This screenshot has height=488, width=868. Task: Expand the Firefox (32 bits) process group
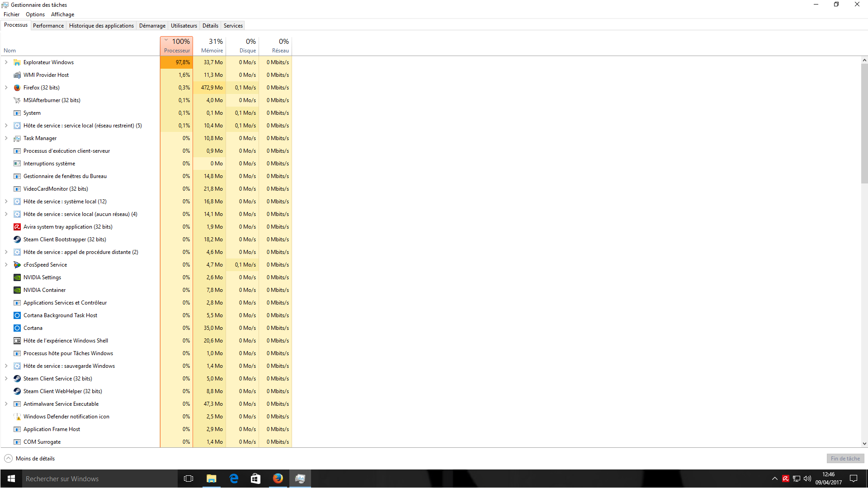pos(6,88)
